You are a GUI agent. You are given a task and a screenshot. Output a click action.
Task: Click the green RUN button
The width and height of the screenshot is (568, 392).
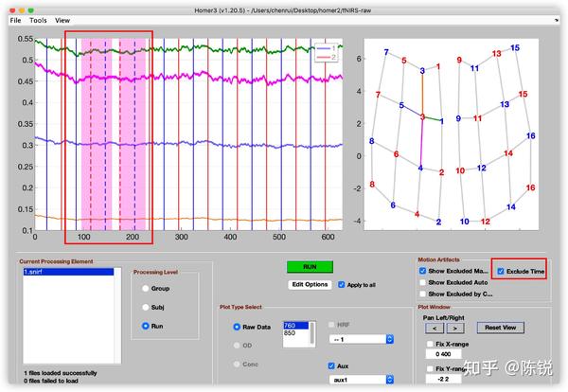coord(310,267)
